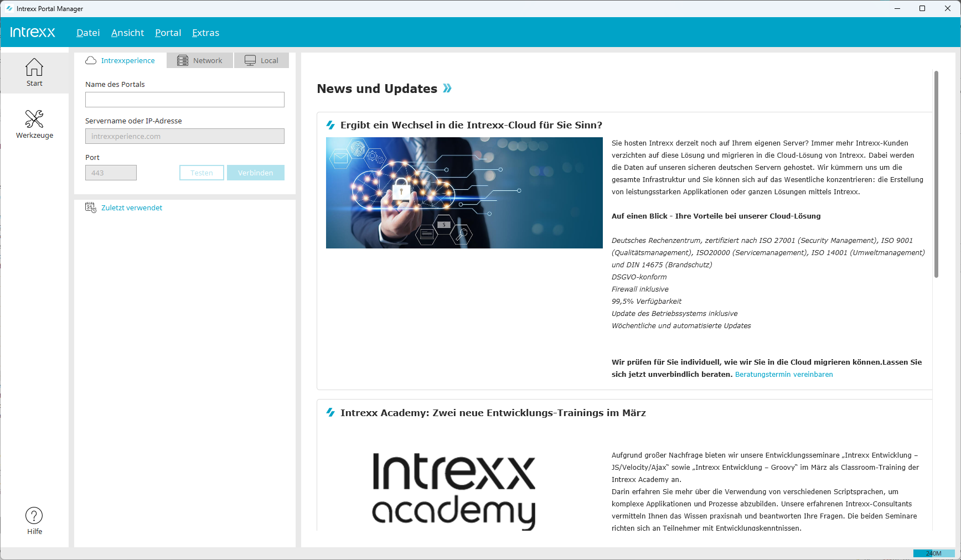Screen dimensions: 961x560
Task: Open the Ansicht menu
Action: point(127,33)
